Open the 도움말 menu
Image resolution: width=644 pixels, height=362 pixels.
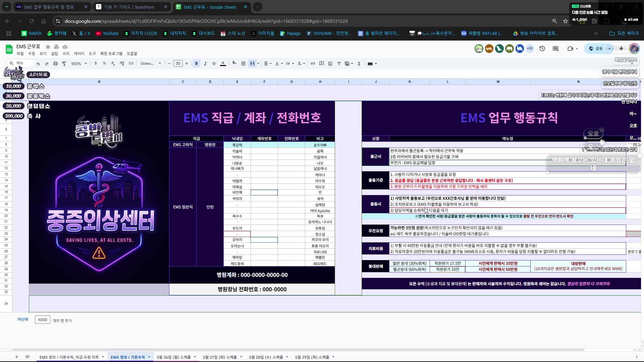pos(132,54)
